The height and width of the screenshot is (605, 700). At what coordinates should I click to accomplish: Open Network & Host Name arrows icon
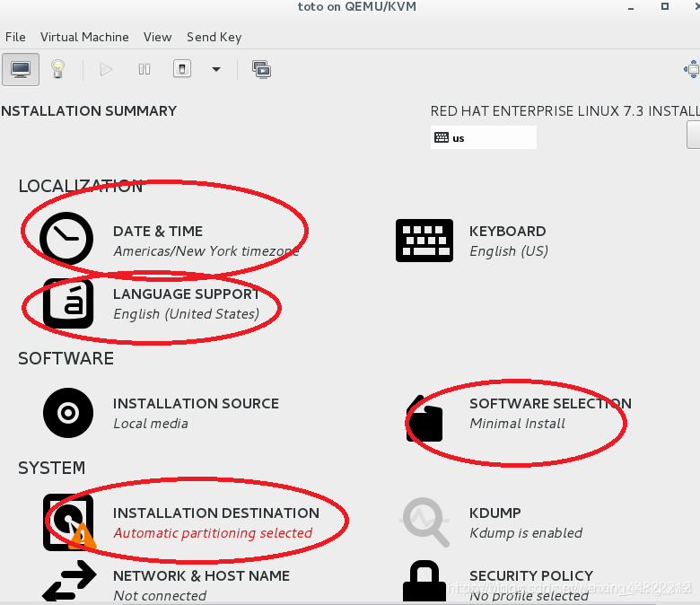pyautogui.click(x=69, y=581)
